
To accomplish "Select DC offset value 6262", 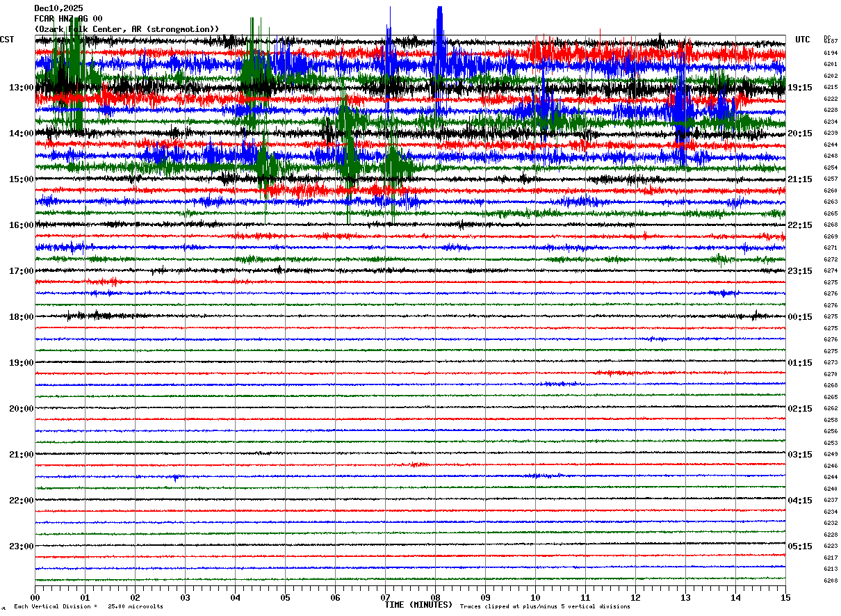I will 831,408.
